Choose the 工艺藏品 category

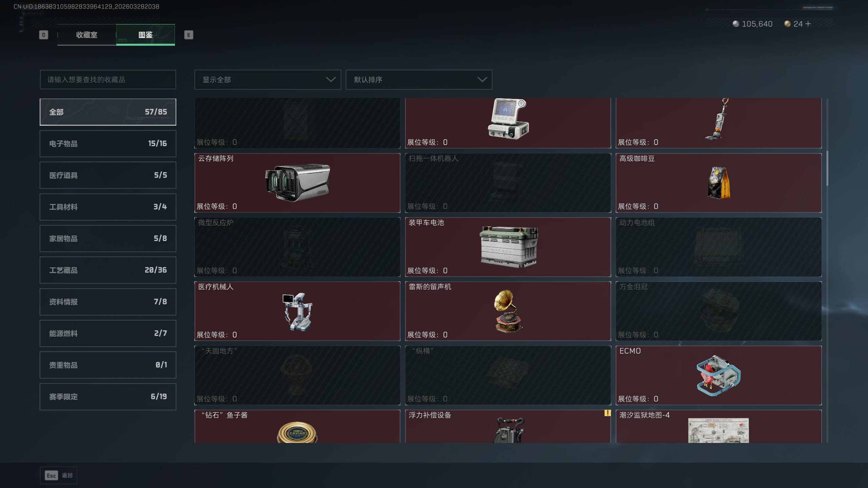tap(108, 270)
